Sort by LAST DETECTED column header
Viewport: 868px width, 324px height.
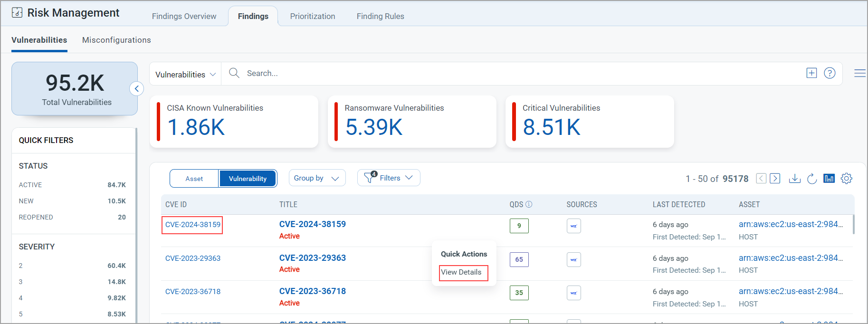pos(679,204)
